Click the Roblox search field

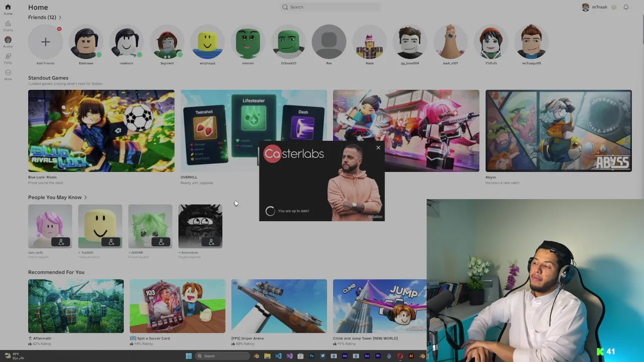[330, 7]
